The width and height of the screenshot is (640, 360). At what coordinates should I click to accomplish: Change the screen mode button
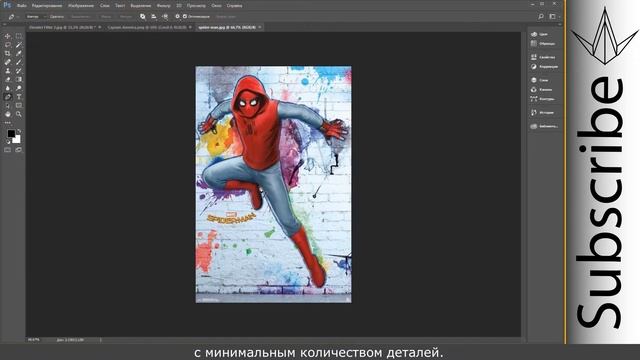[19, 150]
